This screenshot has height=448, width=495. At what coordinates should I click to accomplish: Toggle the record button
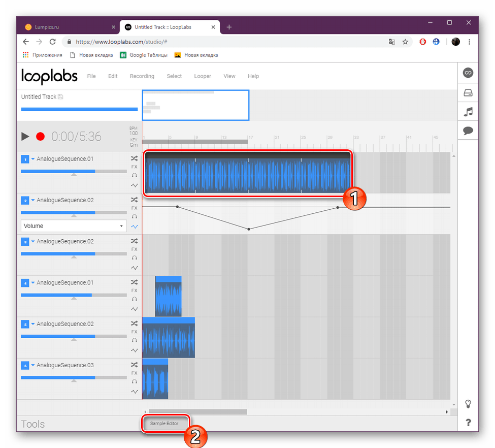40,136
